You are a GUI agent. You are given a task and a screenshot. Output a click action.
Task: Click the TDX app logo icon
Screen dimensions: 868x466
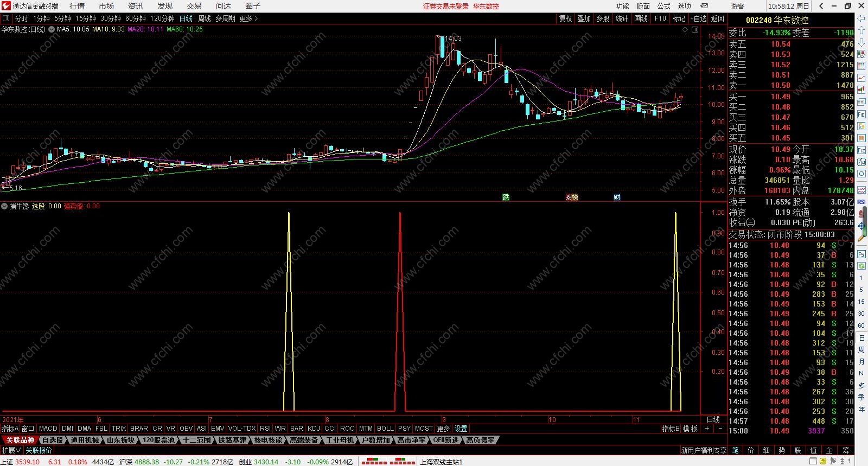point(5,6)
